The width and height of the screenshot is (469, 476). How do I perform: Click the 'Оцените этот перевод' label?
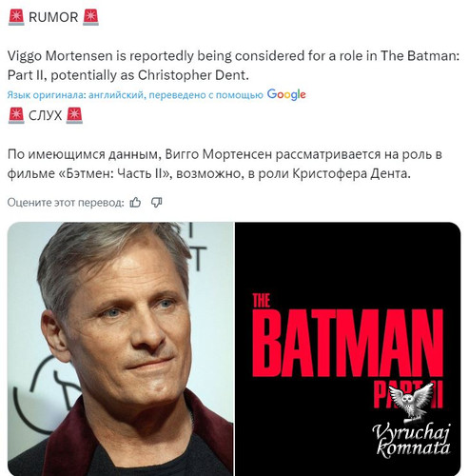pos(66,202)
